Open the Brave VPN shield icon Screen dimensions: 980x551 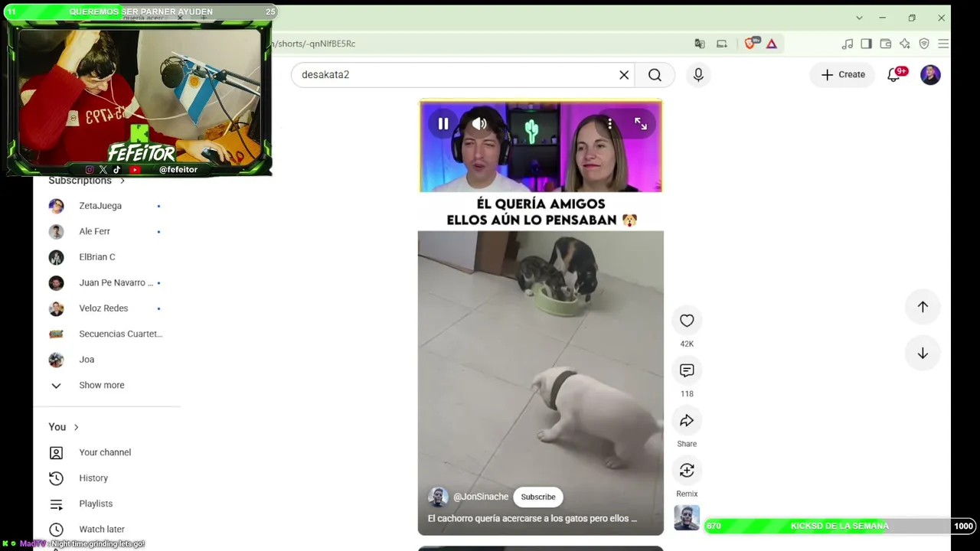coord(924,44)
